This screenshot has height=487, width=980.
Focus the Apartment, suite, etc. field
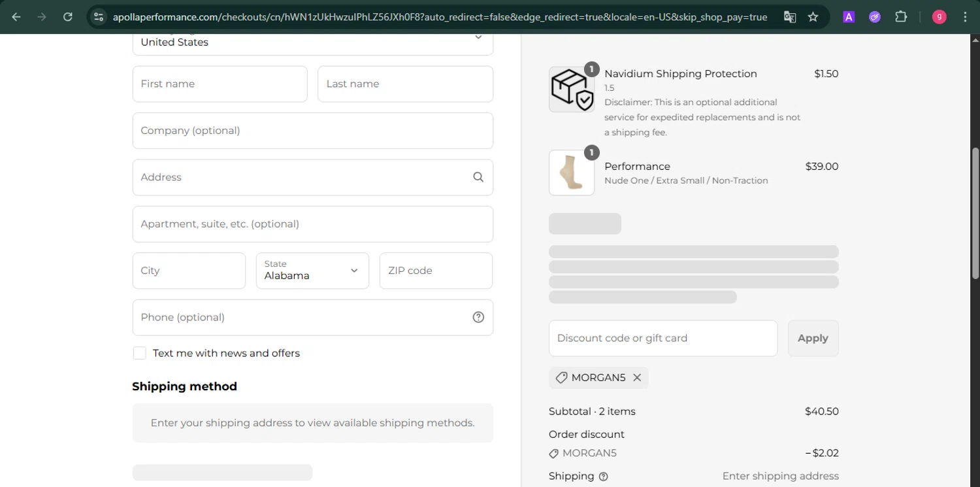(x=313, y=224)
